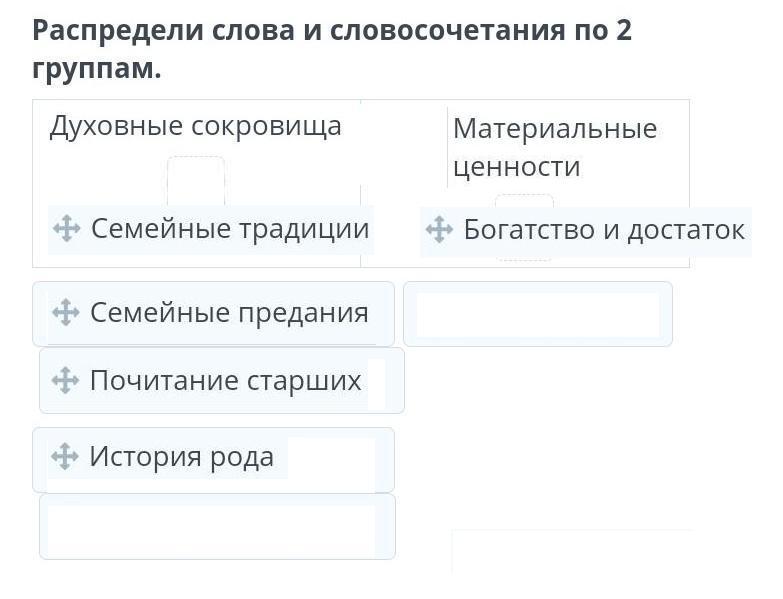Click the empty box below История рода
783x599 pixels.
click(217, 527)
